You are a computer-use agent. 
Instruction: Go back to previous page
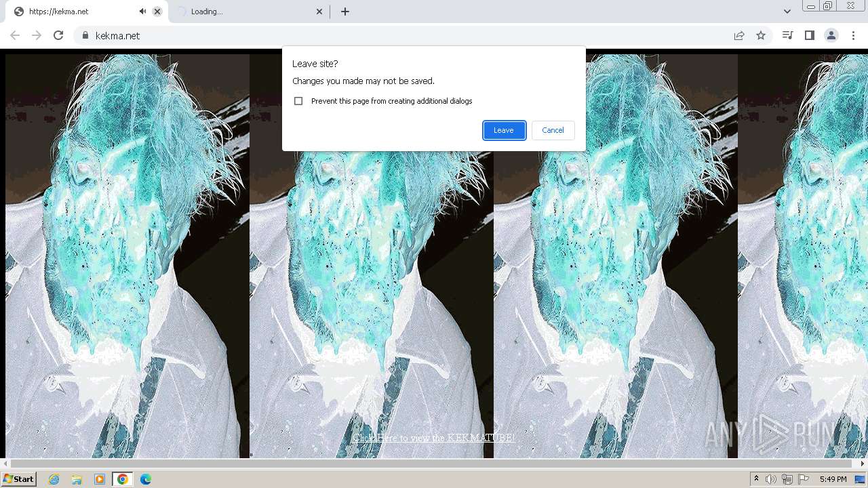pyautogui.click(x=15, y=35)
